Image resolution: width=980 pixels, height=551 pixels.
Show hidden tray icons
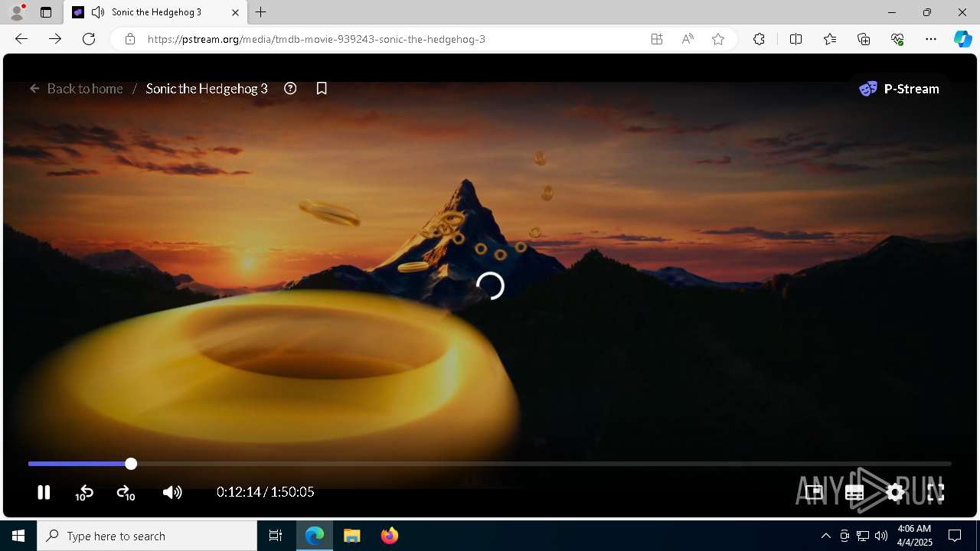coord(825,536)
